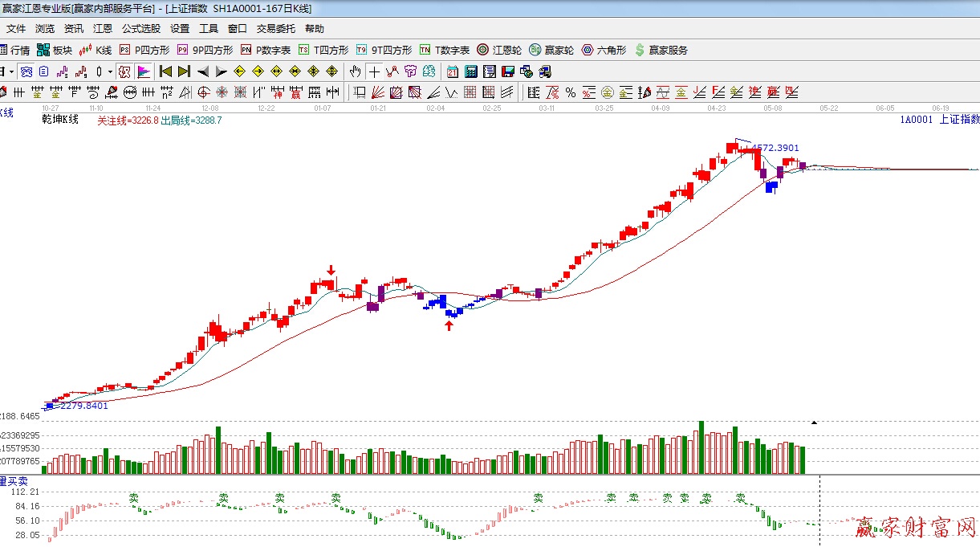The height and width of the screenshot is (547, 980).
Task: Click the floppy disk save icon
Action: click(507, 71)
